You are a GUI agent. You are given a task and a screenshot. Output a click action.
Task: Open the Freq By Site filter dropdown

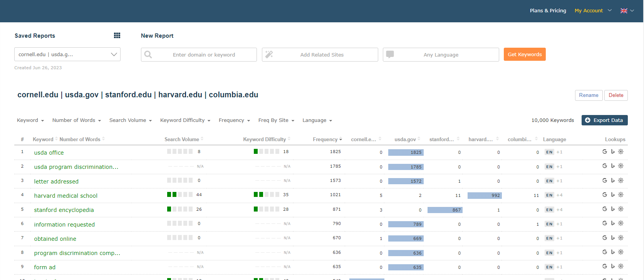click(276, 120)
